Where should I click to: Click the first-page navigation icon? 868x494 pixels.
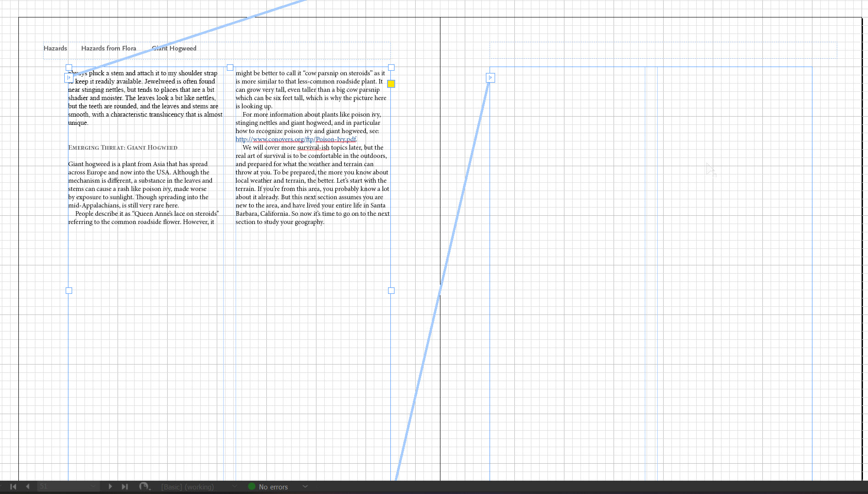click(13, 486)
